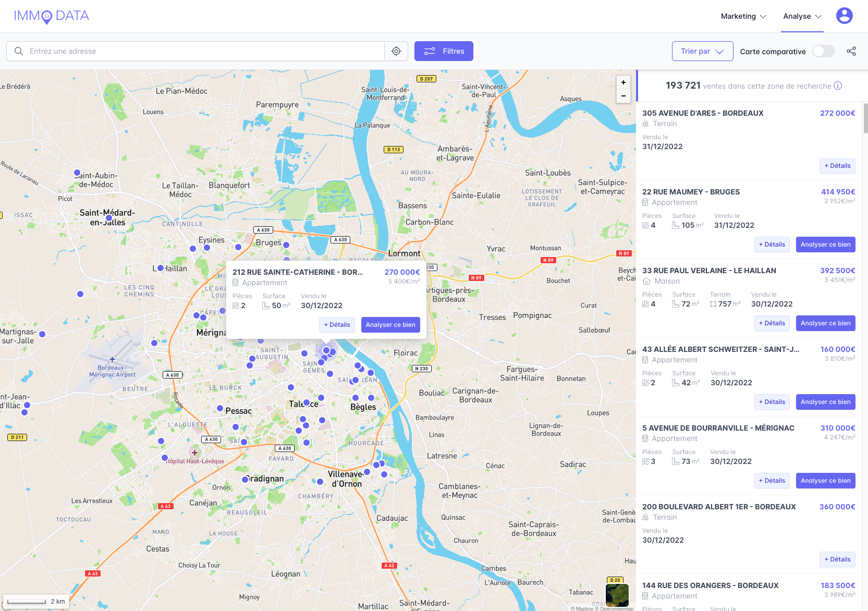Switch to satellite map thumbnail

pos(617,595)
